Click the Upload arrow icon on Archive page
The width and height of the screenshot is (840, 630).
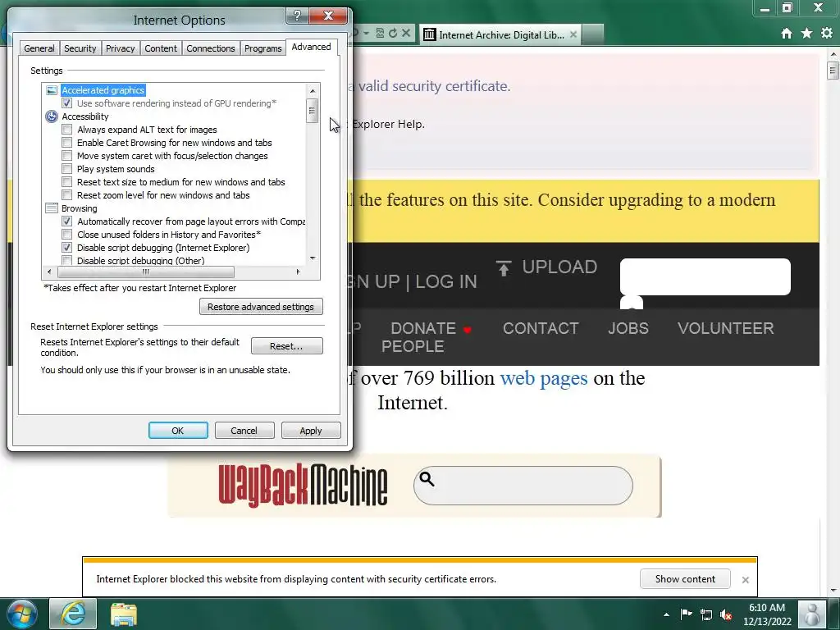click(x=504, y=268)
